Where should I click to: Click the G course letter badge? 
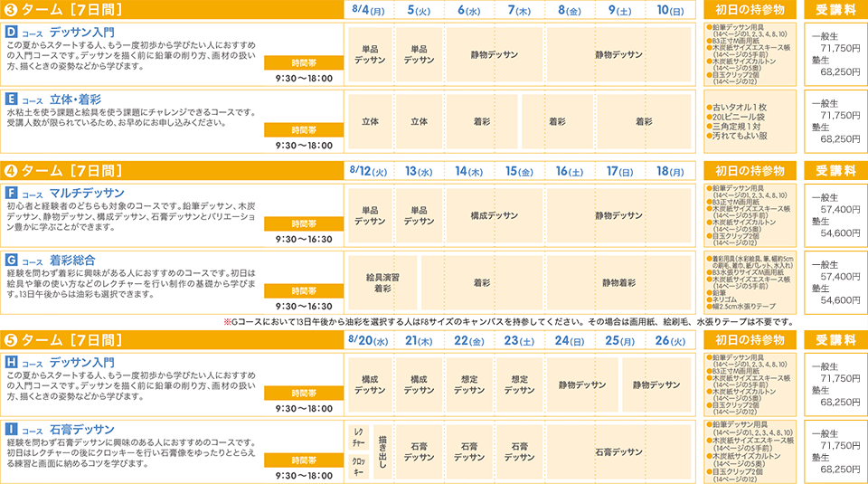click(x=12, y=260)
